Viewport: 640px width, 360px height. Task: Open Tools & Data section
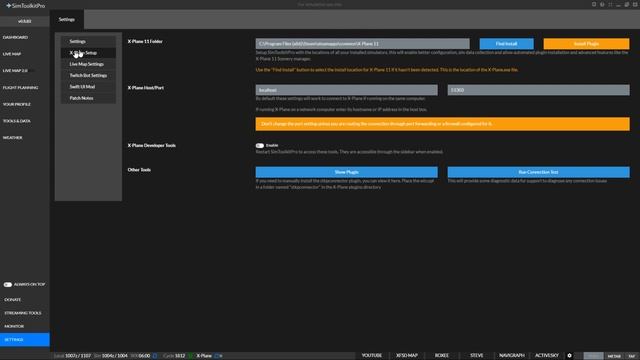point(17,121)
